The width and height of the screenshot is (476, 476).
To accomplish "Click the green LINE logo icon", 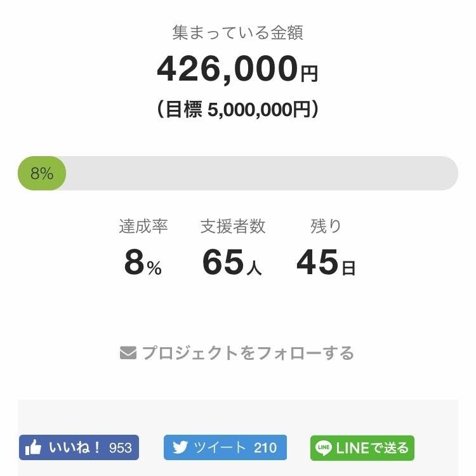I will point(324,447).
